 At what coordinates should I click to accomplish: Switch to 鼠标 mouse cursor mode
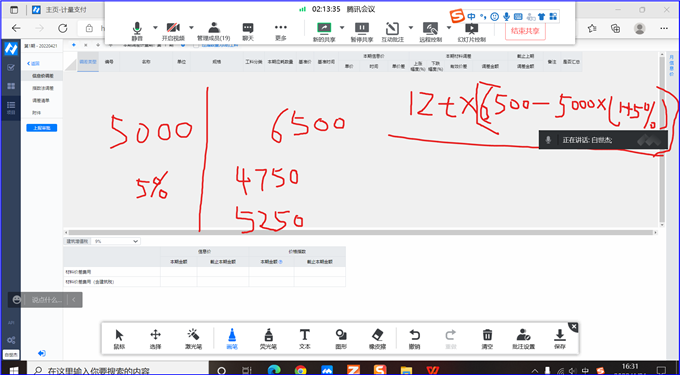pyautogui.click(x=119, y=339)
